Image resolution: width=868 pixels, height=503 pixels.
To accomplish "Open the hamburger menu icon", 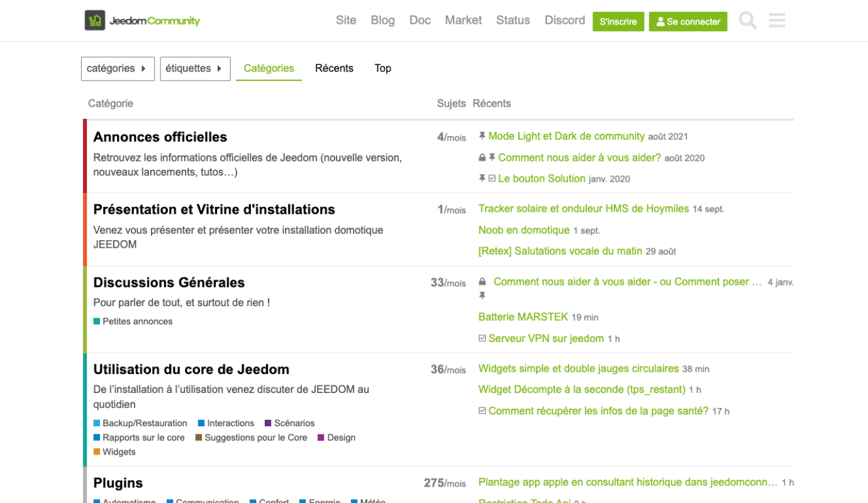I will pyautogui.click(x=777, y=21).
